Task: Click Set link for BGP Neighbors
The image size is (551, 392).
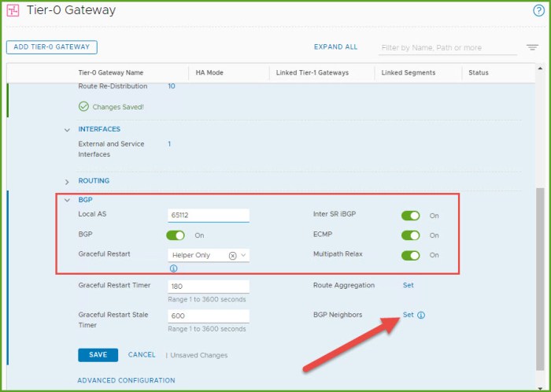Action: [408, 315]
